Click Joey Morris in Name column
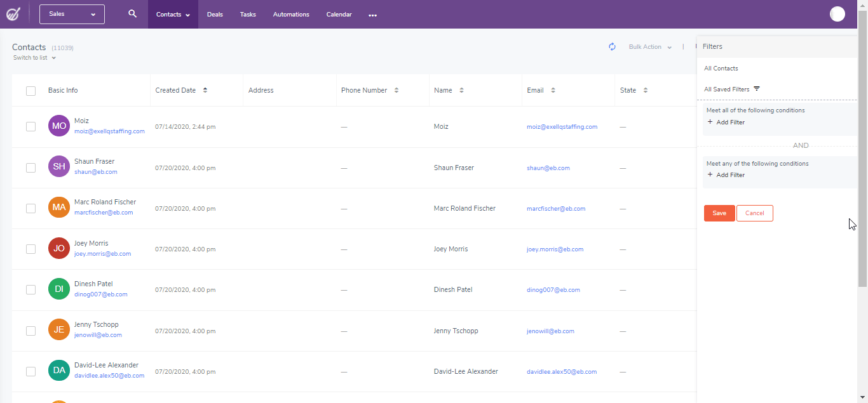The width and height of the screenshot is (868, 403). pyautogui.click(x=451, y=249)
